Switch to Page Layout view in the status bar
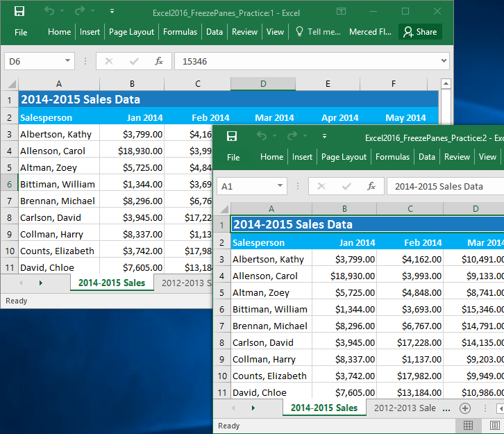The width and height of the screenshot is (504, 434). click(495, 426)
